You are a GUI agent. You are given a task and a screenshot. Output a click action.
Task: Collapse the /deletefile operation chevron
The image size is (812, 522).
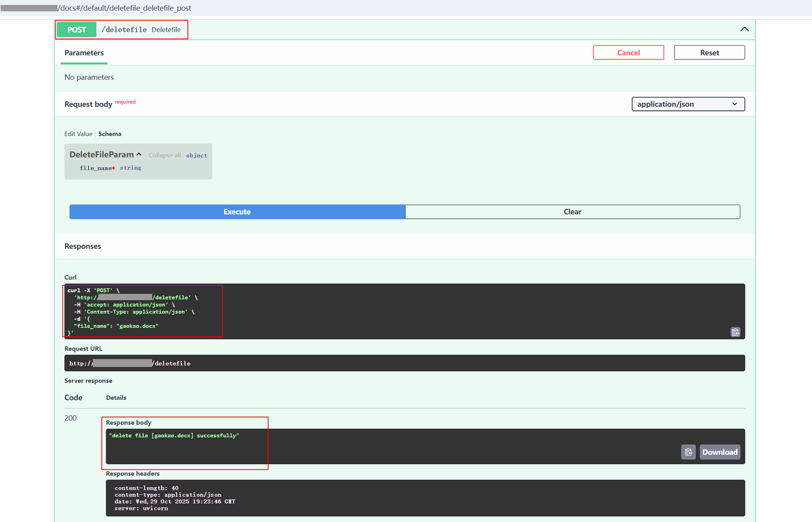click(744, 29)
